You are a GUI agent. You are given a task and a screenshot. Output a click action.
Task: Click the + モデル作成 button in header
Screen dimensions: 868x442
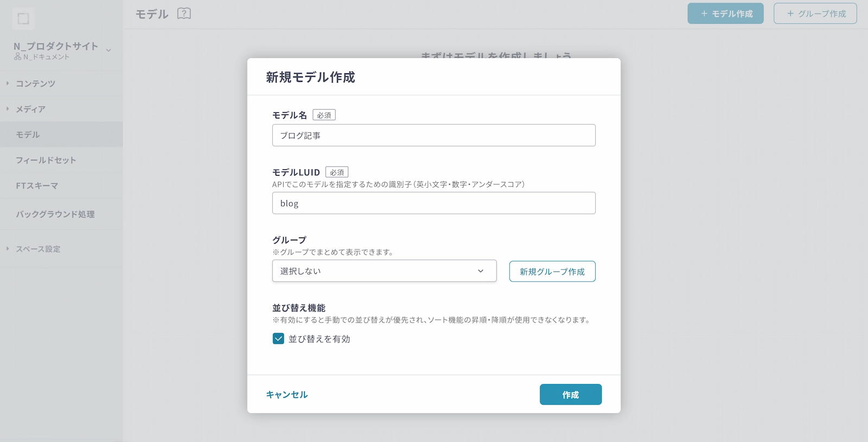coord(725,14)
